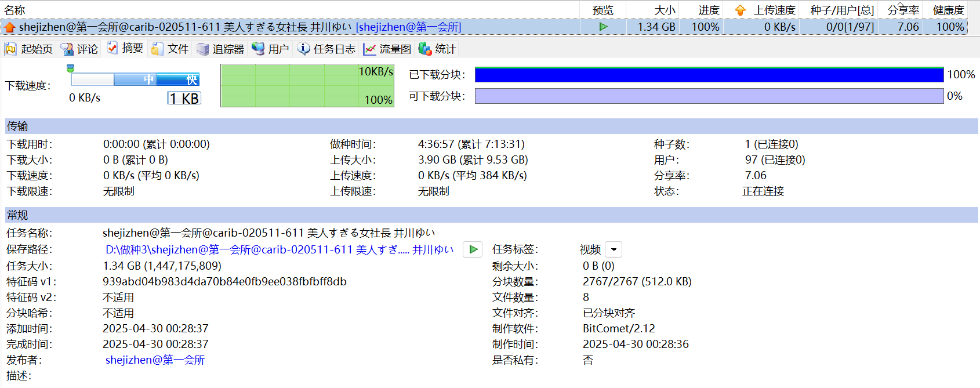This screenshot has height=388, width=980.
Task: Click the 任务日志 info tab icon
Action: pos(303,49)
